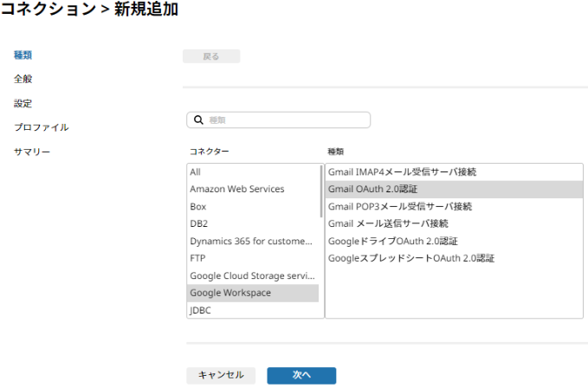Image resolution: width=588 pixels, height=388 pixels.
Task: Click the 戻る button
Action: (x=211, y=56)
